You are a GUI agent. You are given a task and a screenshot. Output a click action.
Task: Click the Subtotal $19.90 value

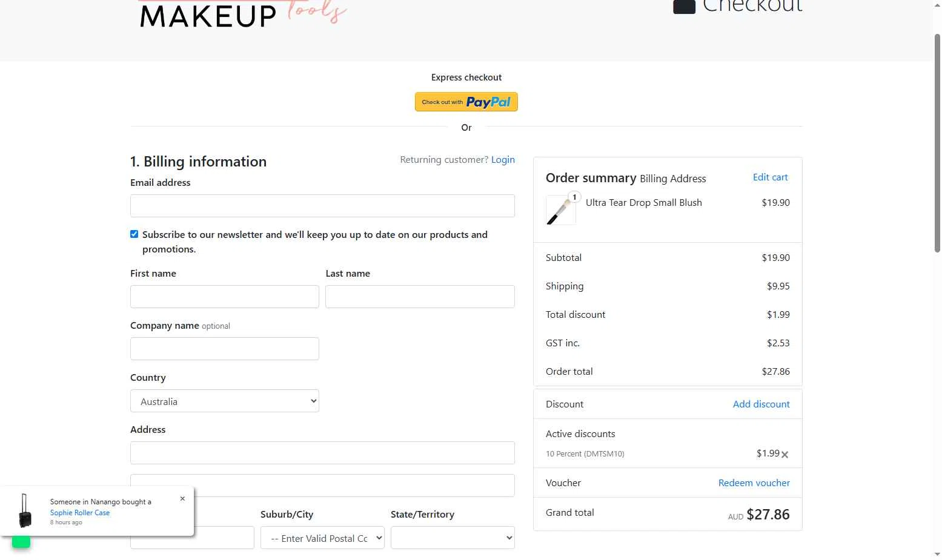(x=776, y=258)
